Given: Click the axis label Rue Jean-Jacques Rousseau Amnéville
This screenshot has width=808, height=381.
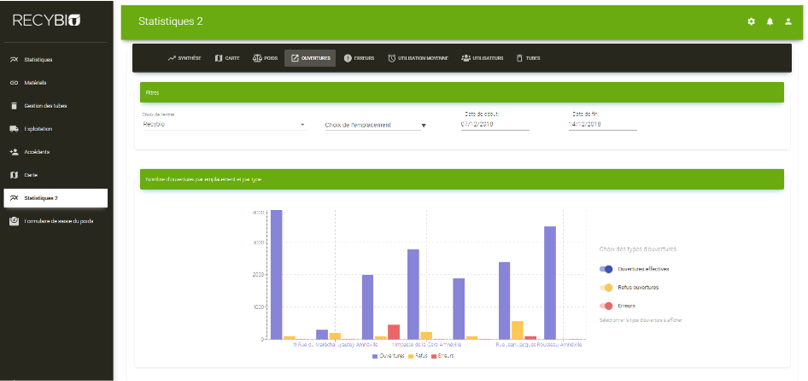Looking at the screenshot, I should click(538, 345).
